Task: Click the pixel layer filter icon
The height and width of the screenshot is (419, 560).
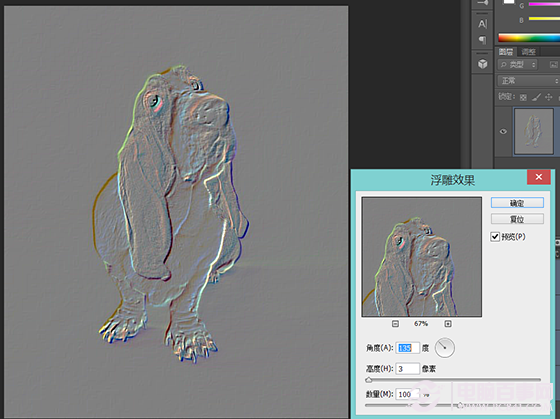Action: (x=554, y=65)
